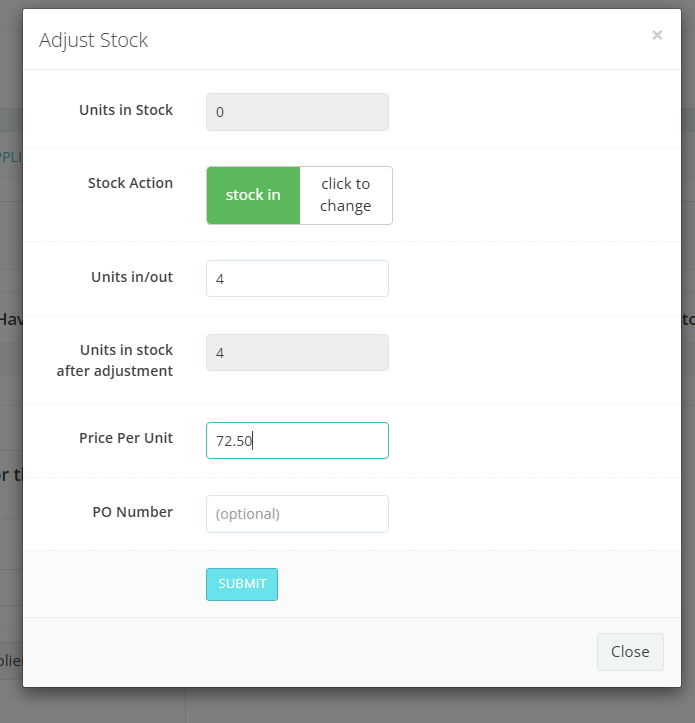Select the PO Number optional field
Viewport: 695px width, 723px height.
297,514
